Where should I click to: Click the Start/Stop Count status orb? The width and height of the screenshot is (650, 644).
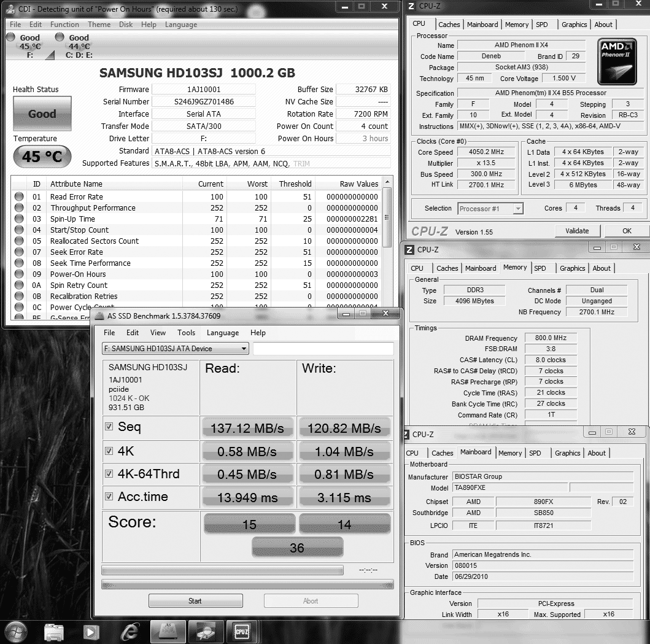[x=19, y=230]
